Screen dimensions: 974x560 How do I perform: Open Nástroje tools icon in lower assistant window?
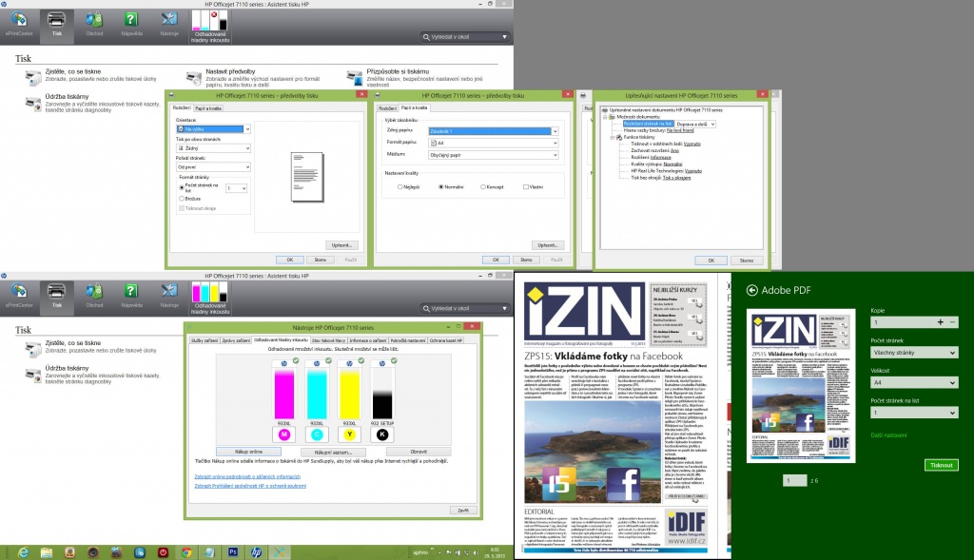click(169, 296)
